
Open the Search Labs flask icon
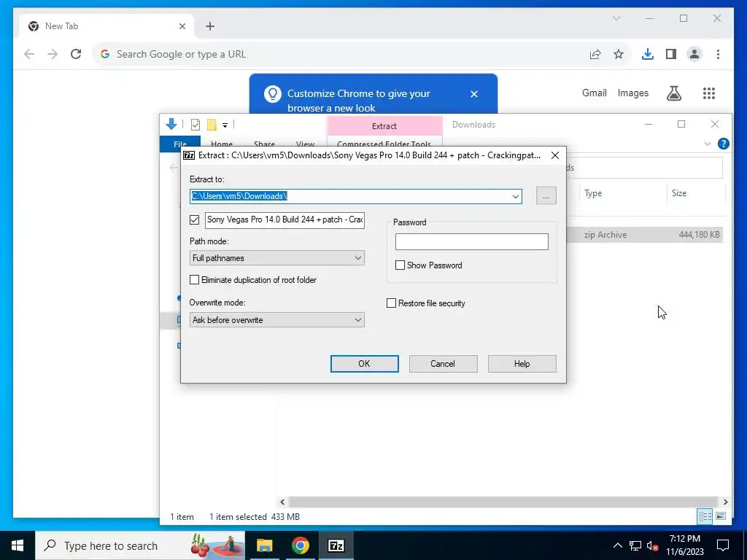[673, 93]
